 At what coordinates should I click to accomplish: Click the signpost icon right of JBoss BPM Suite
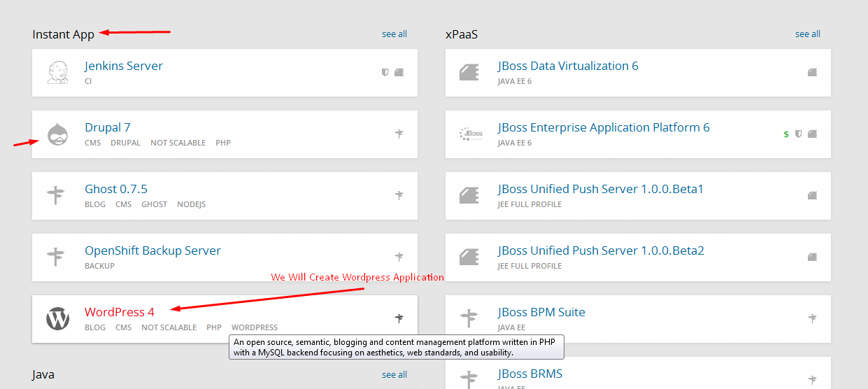point(813,318)
